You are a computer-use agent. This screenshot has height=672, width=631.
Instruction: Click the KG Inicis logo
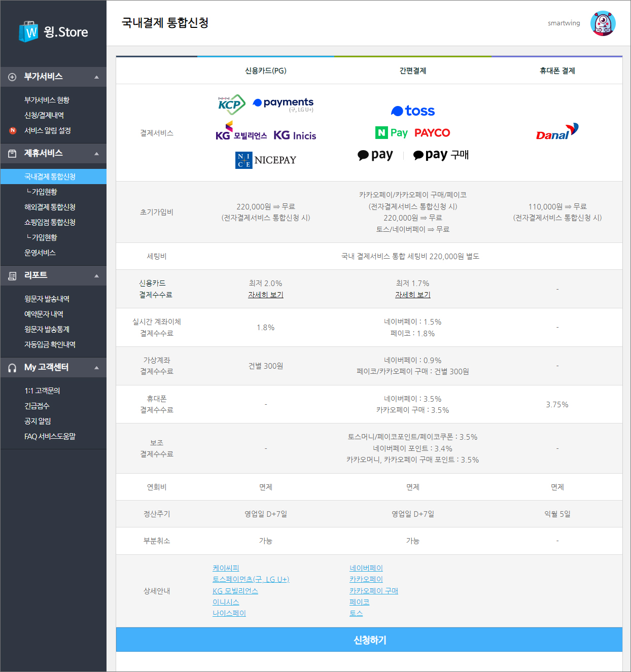click(295, 135)
